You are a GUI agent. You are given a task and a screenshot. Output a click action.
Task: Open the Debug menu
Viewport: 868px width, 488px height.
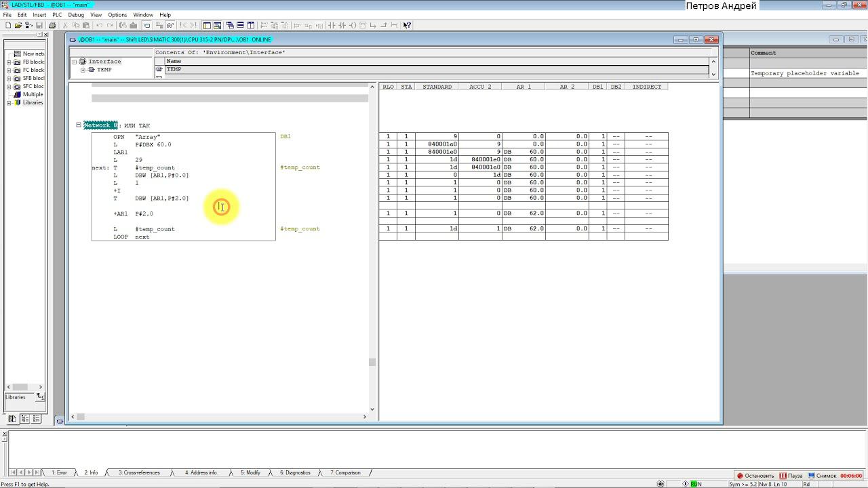pyautogui.click(x=76, y=14)
